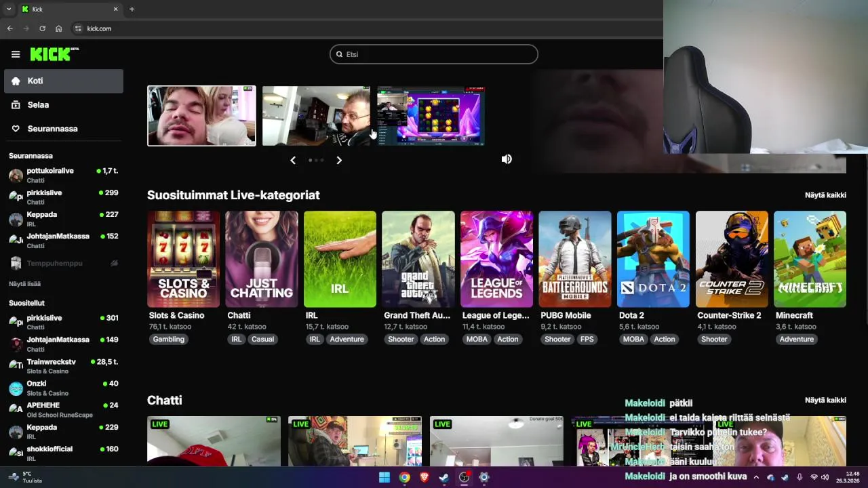Close the Kick browser tab

point(115,9)
